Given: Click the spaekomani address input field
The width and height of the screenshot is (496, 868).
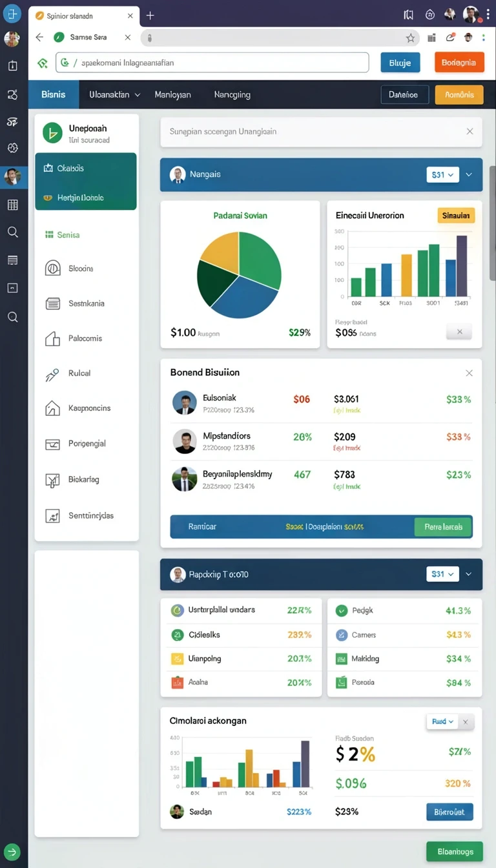Looking at the screenshot, I should (212, 63).
